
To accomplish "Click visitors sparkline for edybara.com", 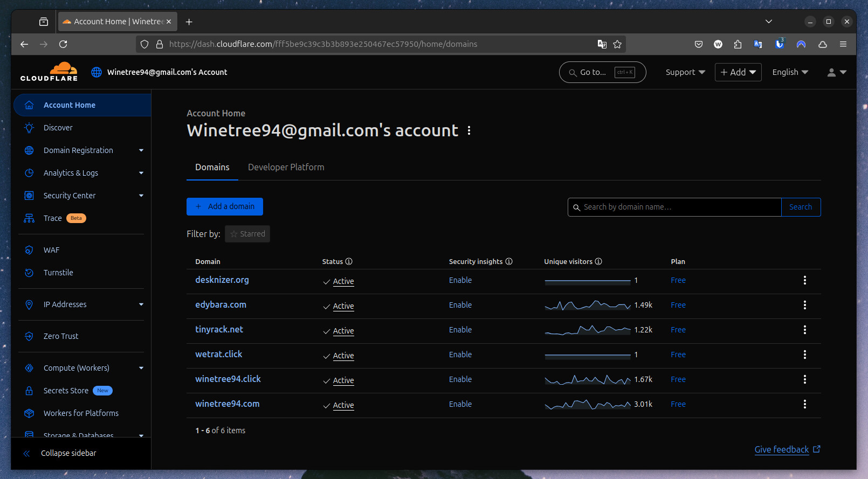I will [588, 306].
